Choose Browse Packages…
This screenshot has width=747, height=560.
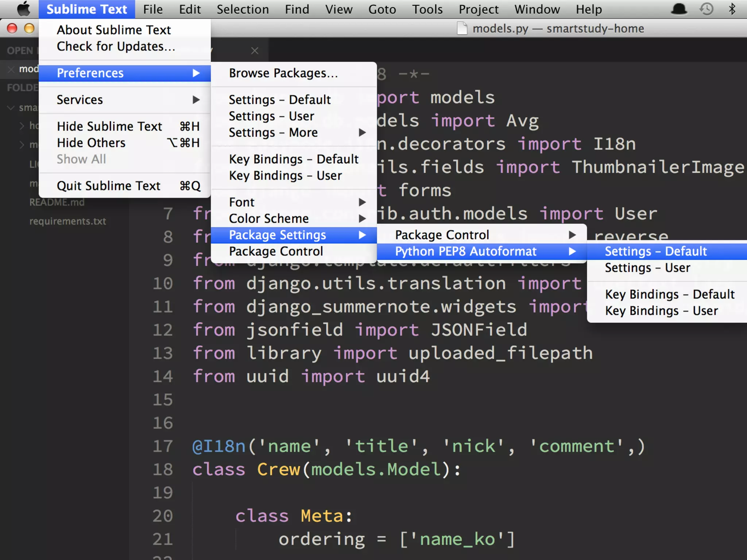[x=294, y=73]
